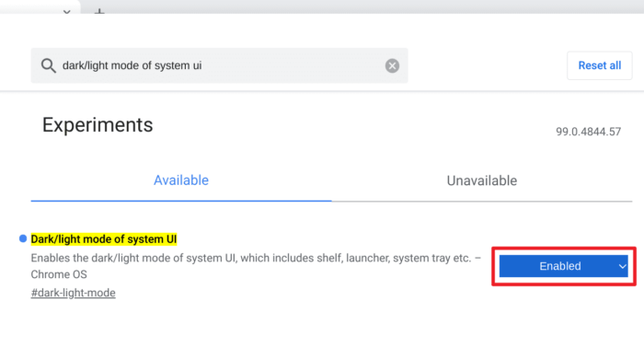
Task: Click the Experiments page heading
Action: (98, 125)
